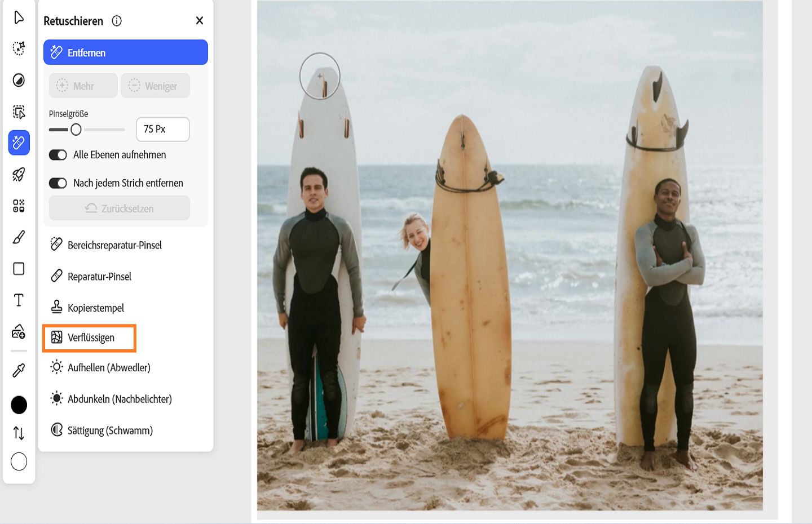Click the surfer photo on the canvas
The width and height of the screenshot is (812, 524).
(x=510, y=256)
